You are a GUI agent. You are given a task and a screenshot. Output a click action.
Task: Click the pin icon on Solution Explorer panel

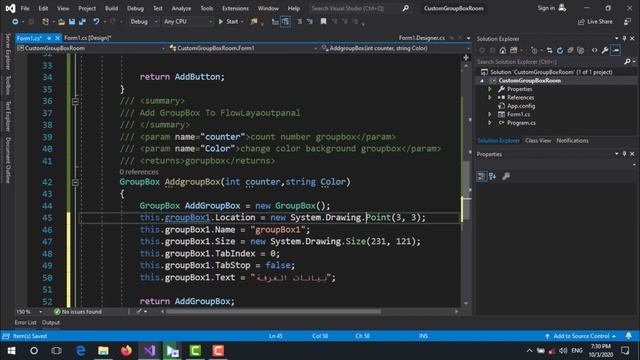[x=624, y=38]
